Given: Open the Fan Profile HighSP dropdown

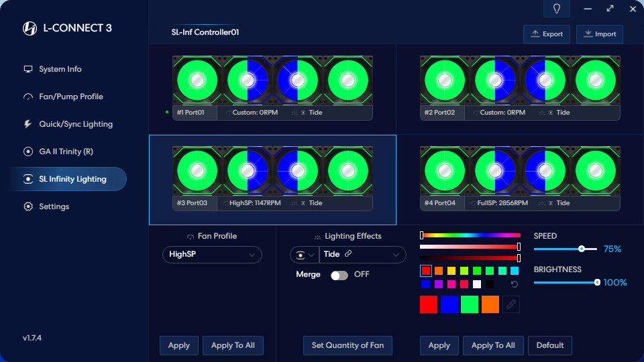Looking at the screenshot, I should tap(213, 255).
